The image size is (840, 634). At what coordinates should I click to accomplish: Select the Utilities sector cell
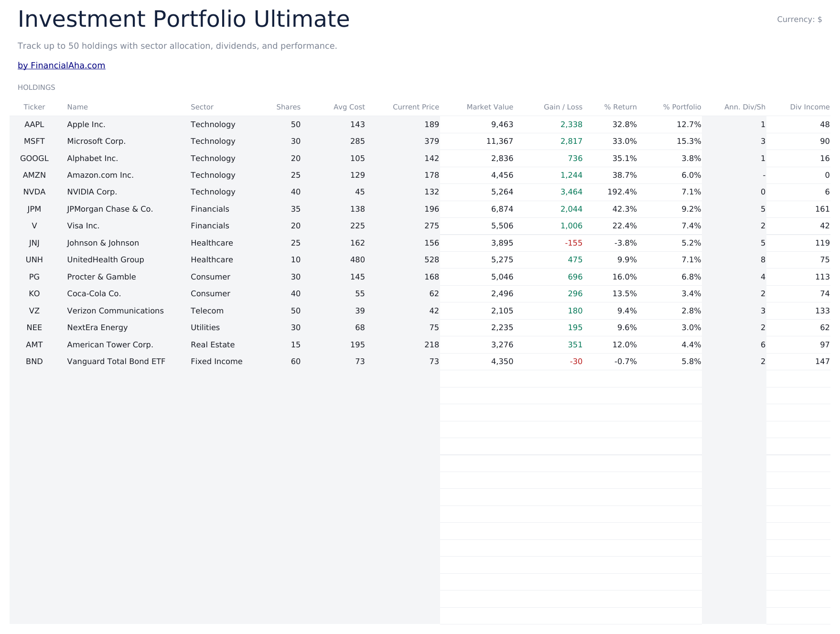[x=205, y=328]
